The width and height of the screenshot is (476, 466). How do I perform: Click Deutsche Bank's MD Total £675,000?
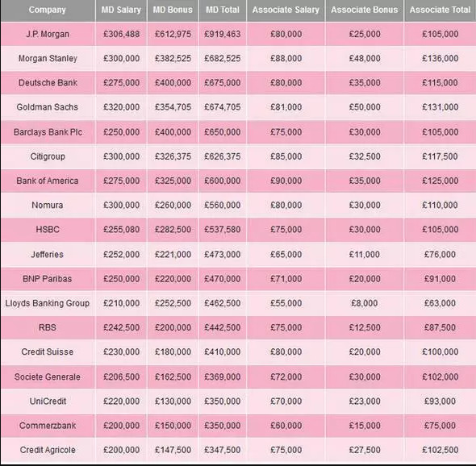pos(223,83)
